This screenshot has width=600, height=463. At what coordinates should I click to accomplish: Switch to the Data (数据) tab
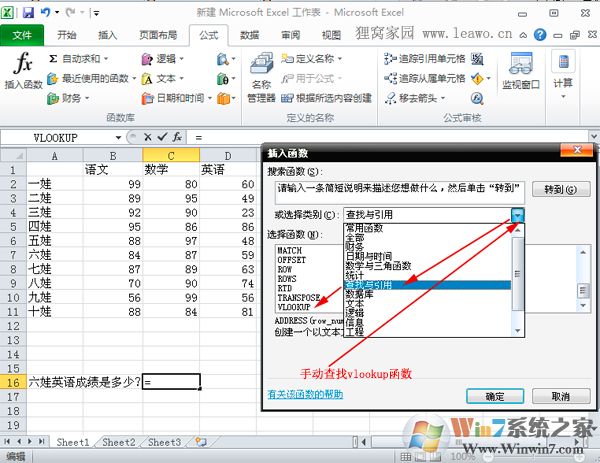249,35
